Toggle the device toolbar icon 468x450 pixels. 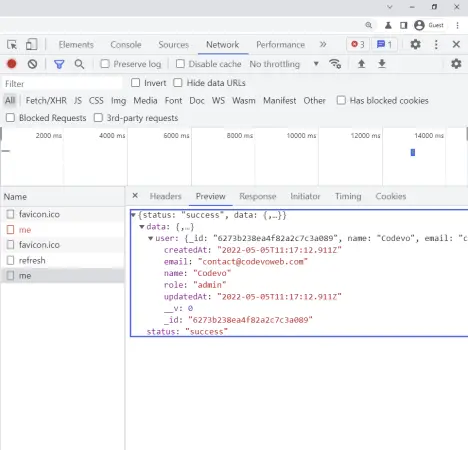(32, 45)
